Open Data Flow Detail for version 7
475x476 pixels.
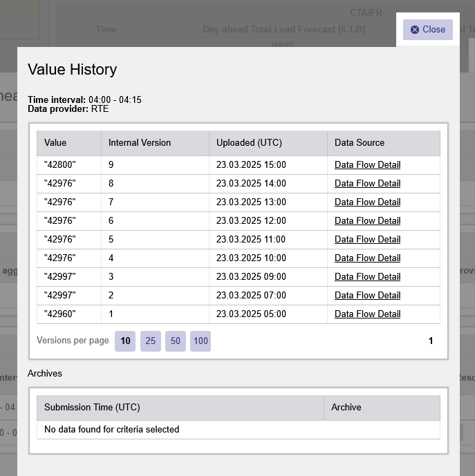367,202
